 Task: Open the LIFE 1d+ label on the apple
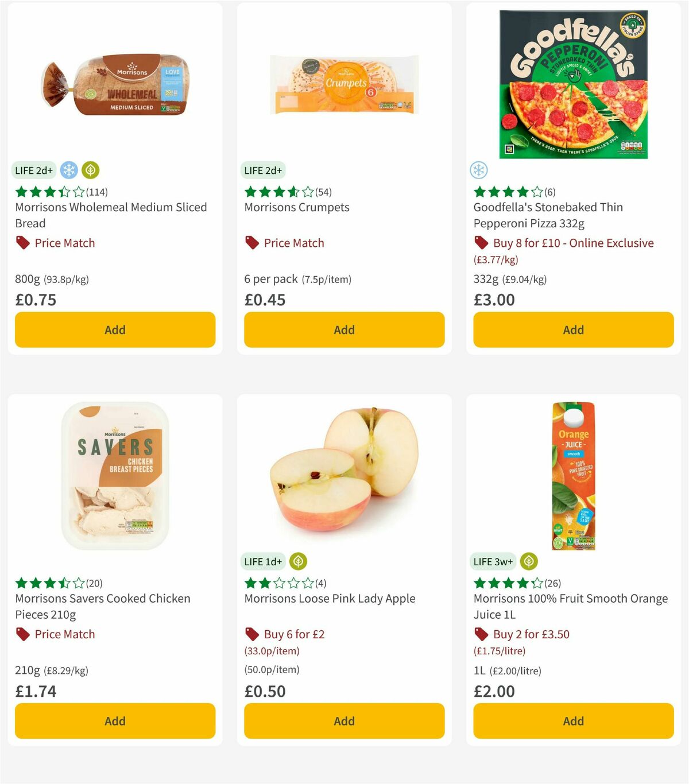[x=263, y=561]
